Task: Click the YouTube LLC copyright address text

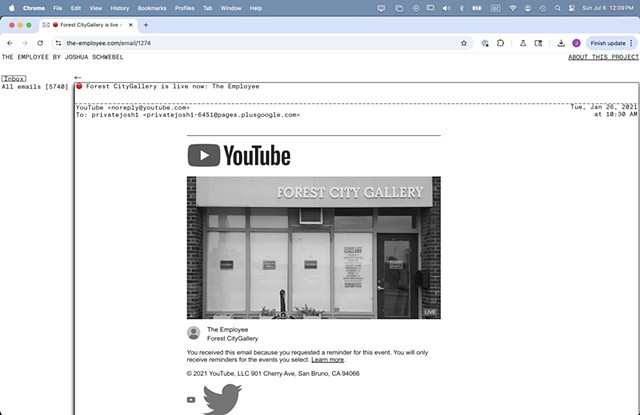Action: (x=273, y=373)
